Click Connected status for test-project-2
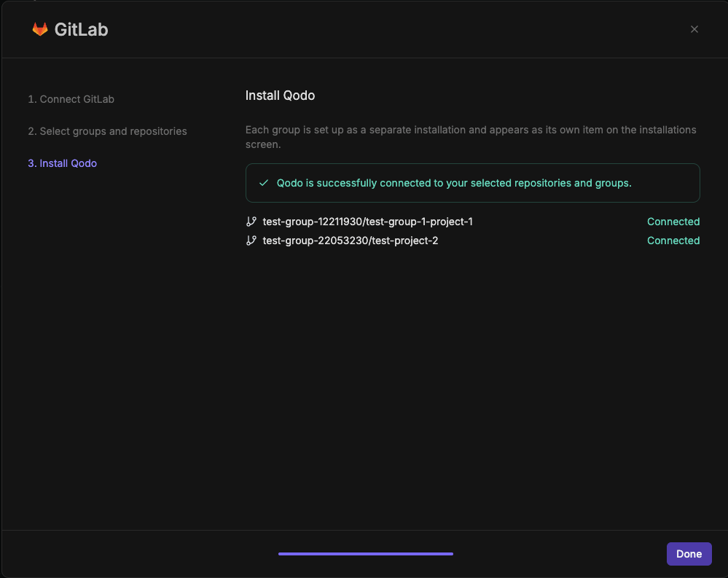 673,241
